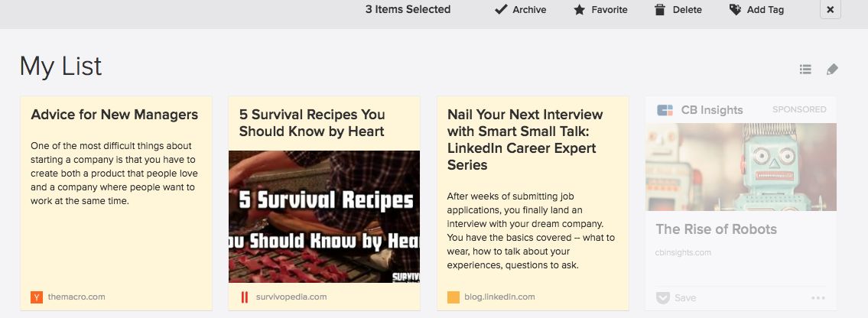Image resolution: width=868 pixels, height=318 pixels.
Task: Click the pencil bulk edit icon
Action: click(832, 69)
